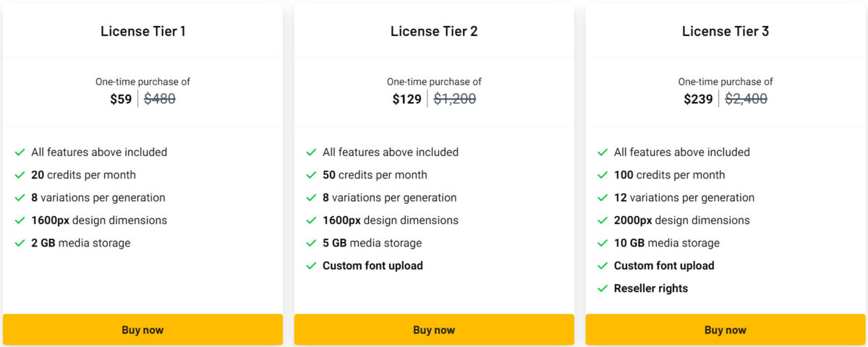This screenshot has height=347, width=868.
Task: Select the License Tier 2 heading
Action: click(x=434, y=31)
